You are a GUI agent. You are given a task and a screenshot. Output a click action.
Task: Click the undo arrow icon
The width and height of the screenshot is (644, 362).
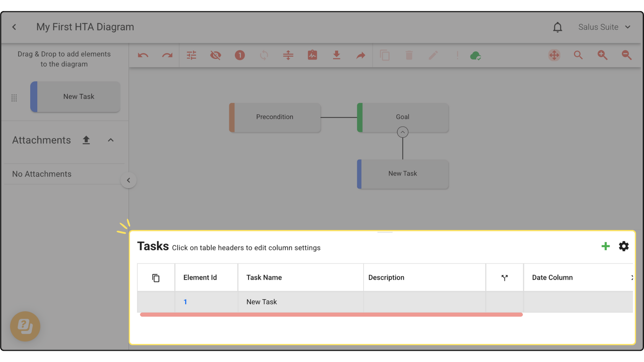tap(143, 55)
